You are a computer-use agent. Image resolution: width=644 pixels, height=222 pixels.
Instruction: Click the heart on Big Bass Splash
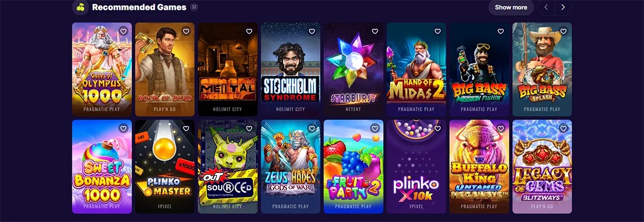[x=563, y=31]
